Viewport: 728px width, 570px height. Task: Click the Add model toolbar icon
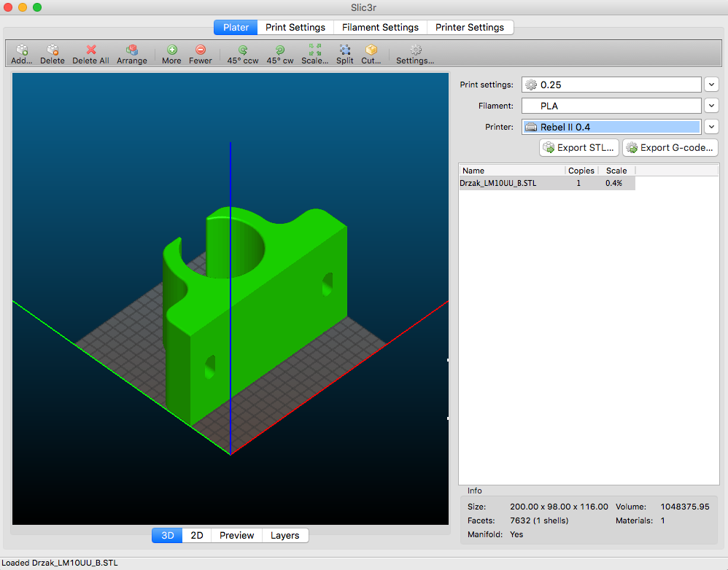pyautogui.click(x=22, y=50)
